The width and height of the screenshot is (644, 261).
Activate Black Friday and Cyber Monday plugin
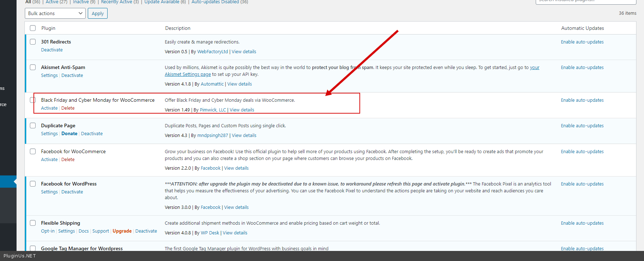(x=49, y=108)
